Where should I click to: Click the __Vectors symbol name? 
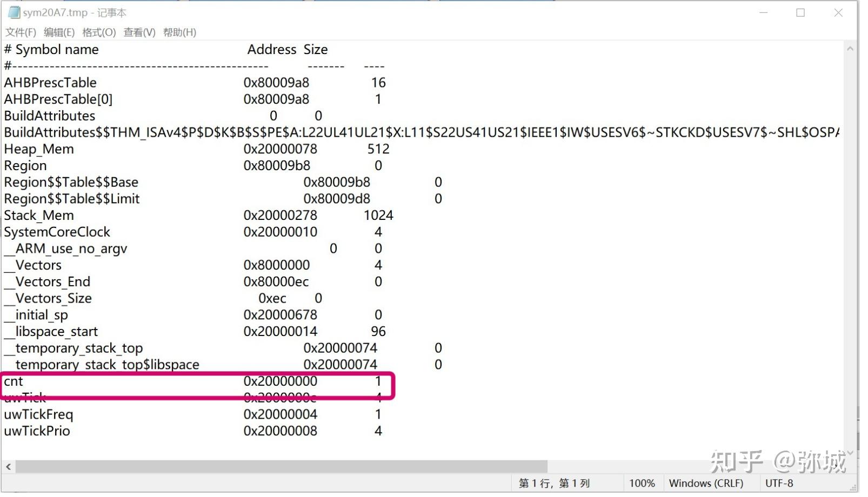pyautogui.click(x=33, y=265)
